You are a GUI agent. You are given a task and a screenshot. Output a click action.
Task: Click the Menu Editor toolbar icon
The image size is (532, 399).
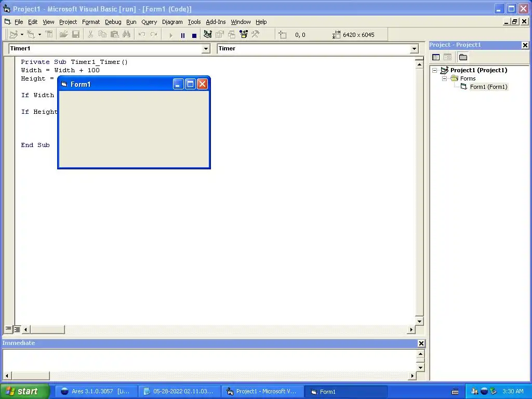coord(49,34)
